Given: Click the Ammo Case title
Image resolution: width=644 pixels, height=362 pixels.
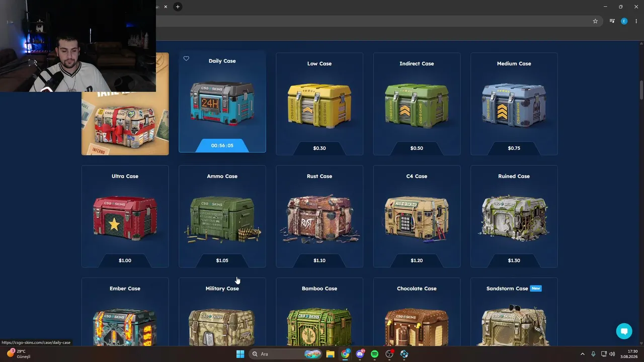Looking at the screenshot, I should click(x=222, y=176).
